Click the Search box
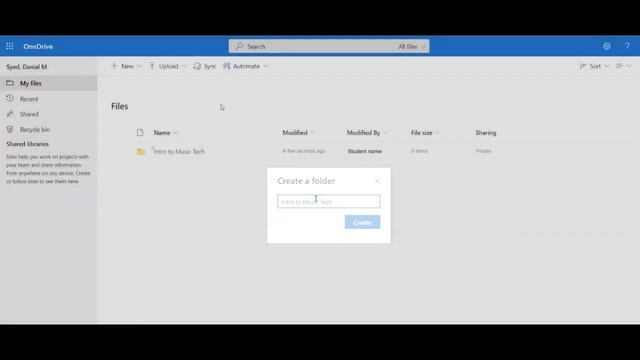Viewport: 640px width, 360px height. 329,46
